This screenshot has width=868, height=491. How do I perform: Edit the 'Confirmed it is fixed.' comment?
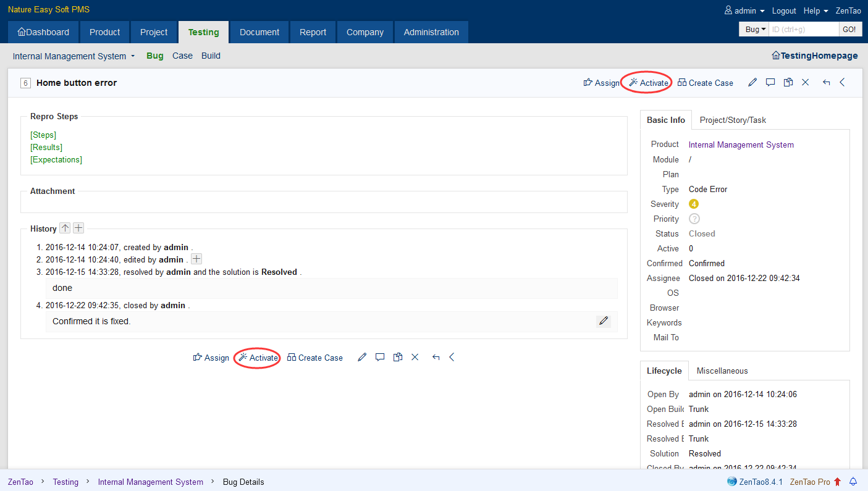pyautogui.click(x=604, y=321)
